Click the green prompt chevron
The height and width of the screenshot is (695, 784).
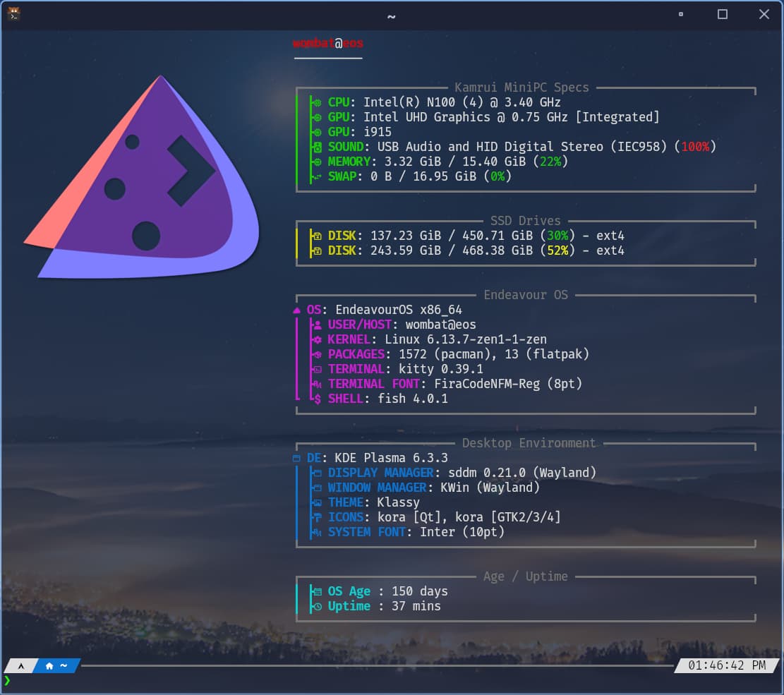coord(6,680)
